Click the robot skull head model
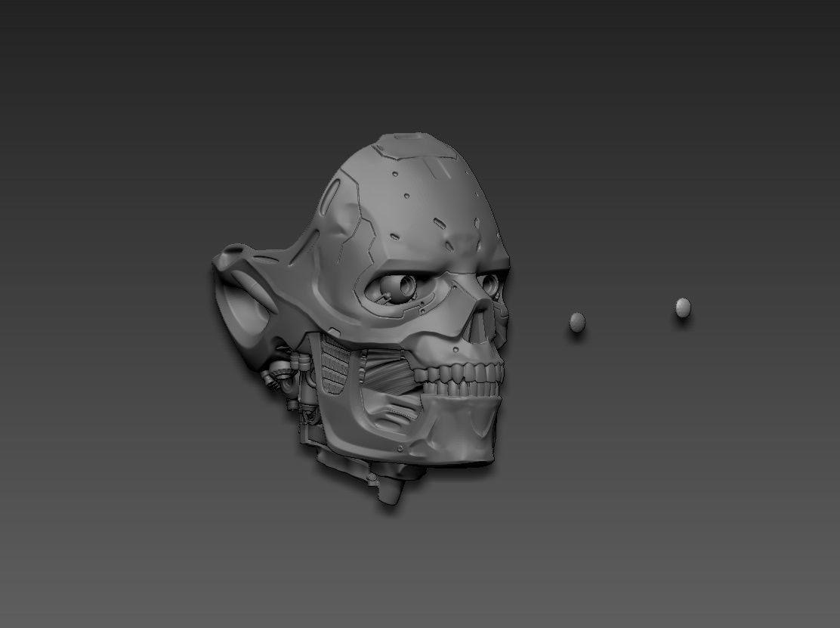The width and height of the screenshot is (840, 628). point(360,318)
